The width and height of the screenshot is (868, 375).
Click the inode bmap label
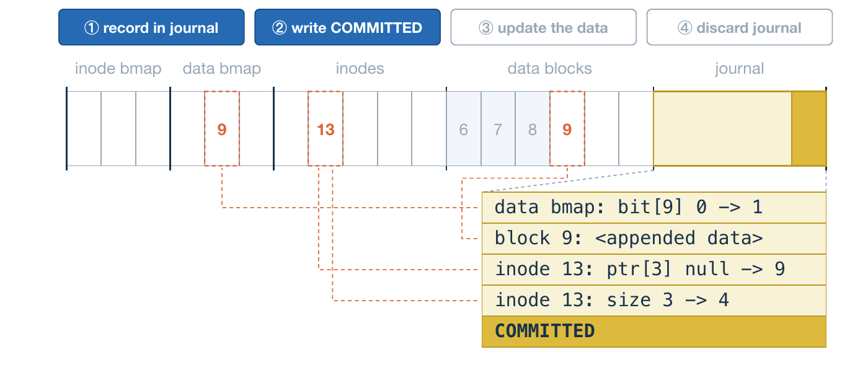click(118, 68)
